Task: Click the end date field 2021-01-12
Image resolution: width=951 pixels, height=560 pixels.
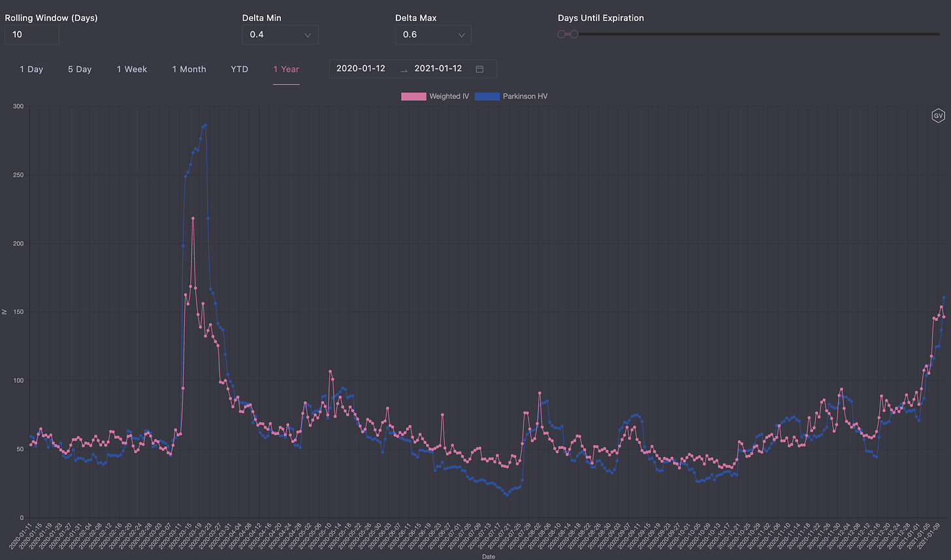Action: 438,69
